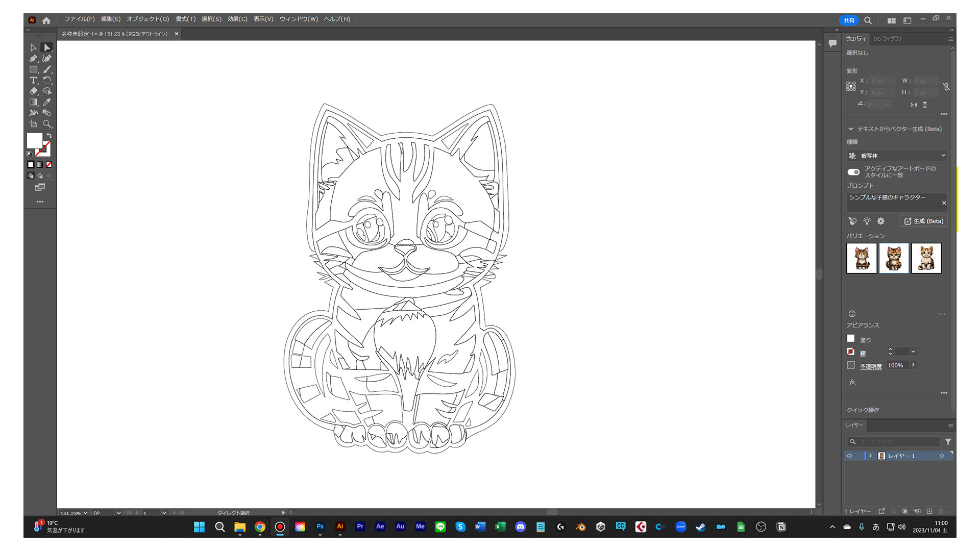This screenshot has width=980, height=551.
Task: Select the Pen tool
Action: pyautogui.click(x=33, y=59)
